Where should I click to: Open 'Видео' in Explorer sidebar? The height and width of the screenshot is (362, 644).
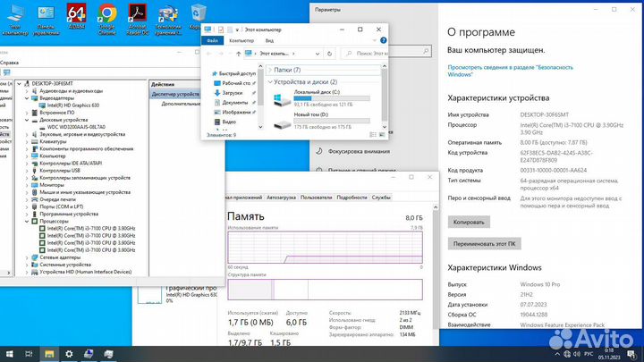[229, 122]
